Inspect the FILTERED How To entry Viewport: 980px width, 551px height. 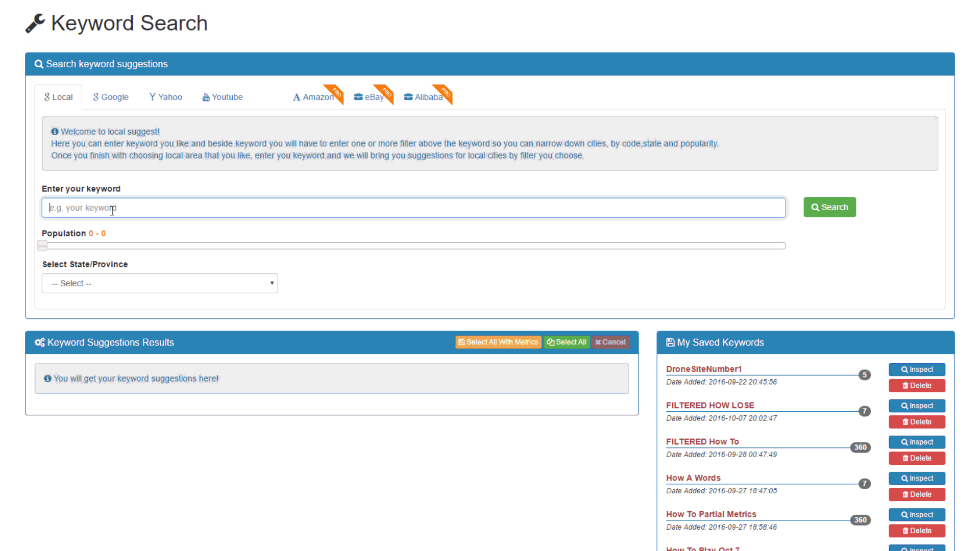point(917,442)
